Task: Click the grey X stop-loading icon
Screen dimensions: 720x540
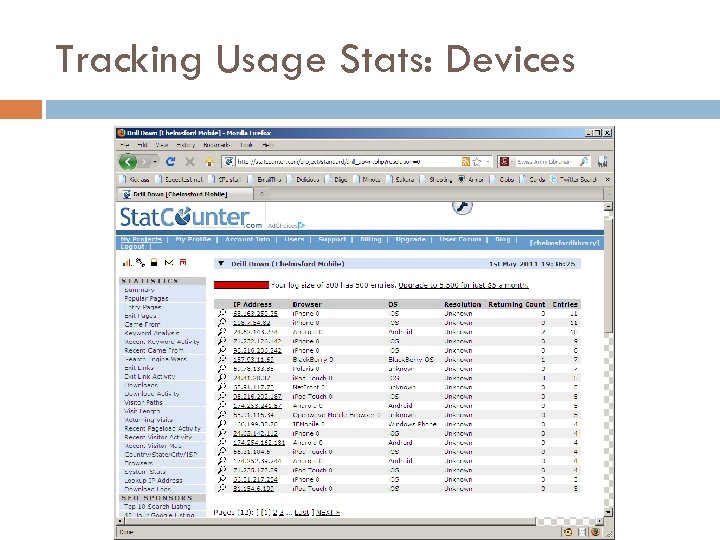Action: pos(190,162)
